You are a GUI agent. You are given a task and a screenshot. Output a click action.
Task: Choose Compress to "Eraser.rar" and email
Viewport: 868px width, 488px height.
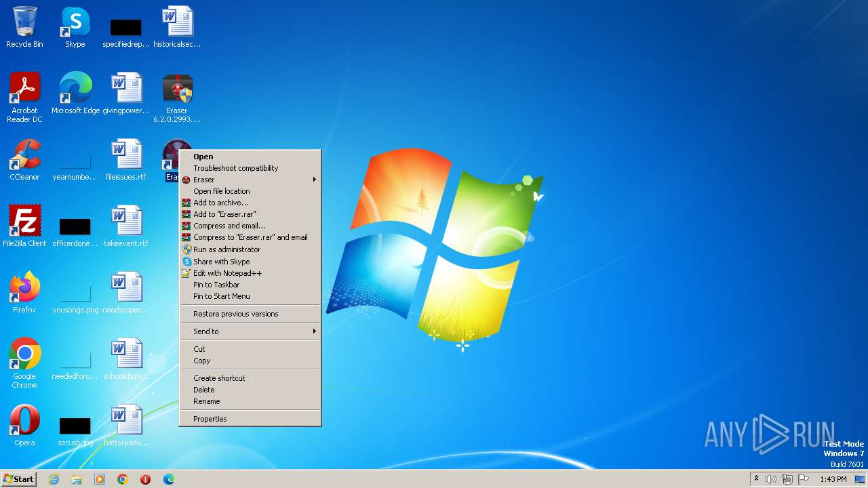(x=250, y=237)
